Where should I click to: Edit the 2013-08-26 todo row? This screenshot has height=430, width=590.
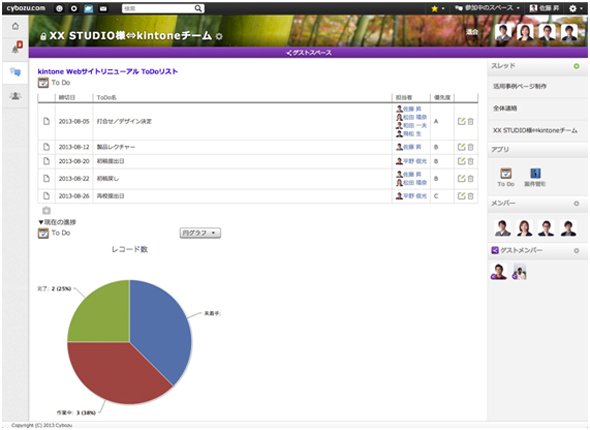pos(461,196)
